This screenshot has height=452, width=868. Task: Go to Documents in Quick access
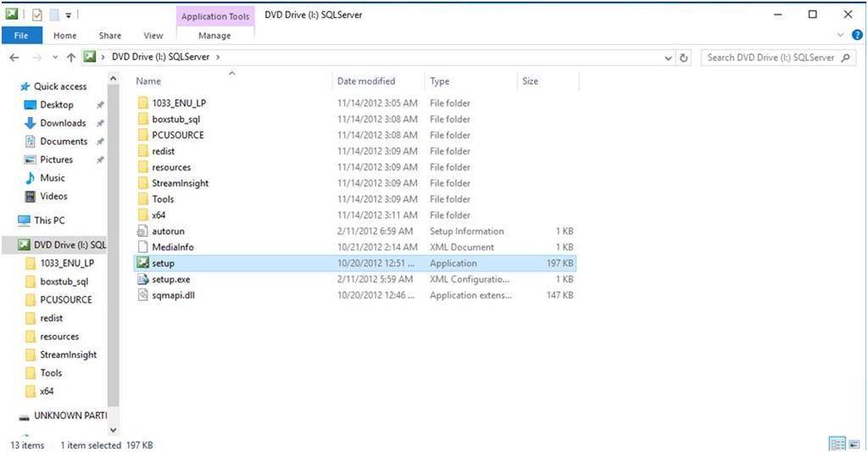point(64,142)
